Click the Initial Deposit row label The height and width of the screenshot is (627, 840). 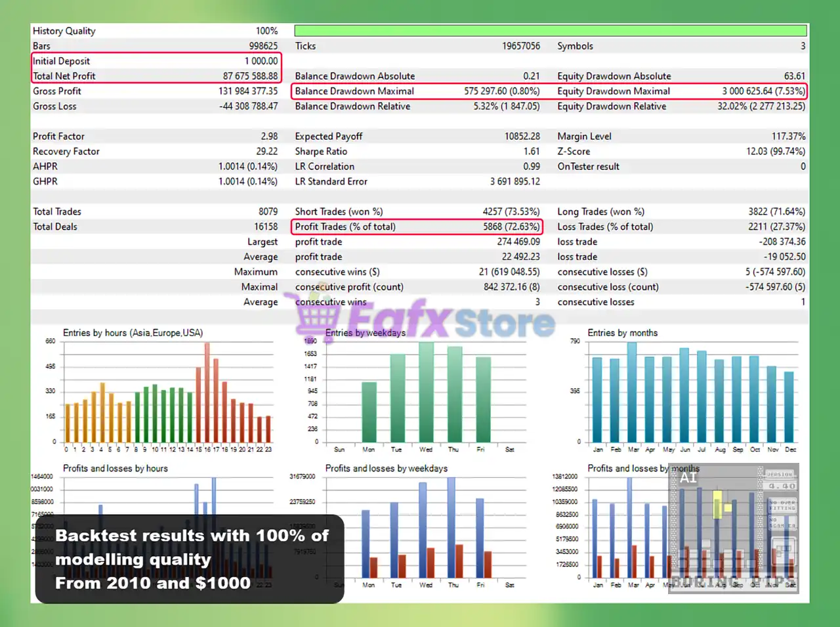pyautogui.click(x=62, y=61)
